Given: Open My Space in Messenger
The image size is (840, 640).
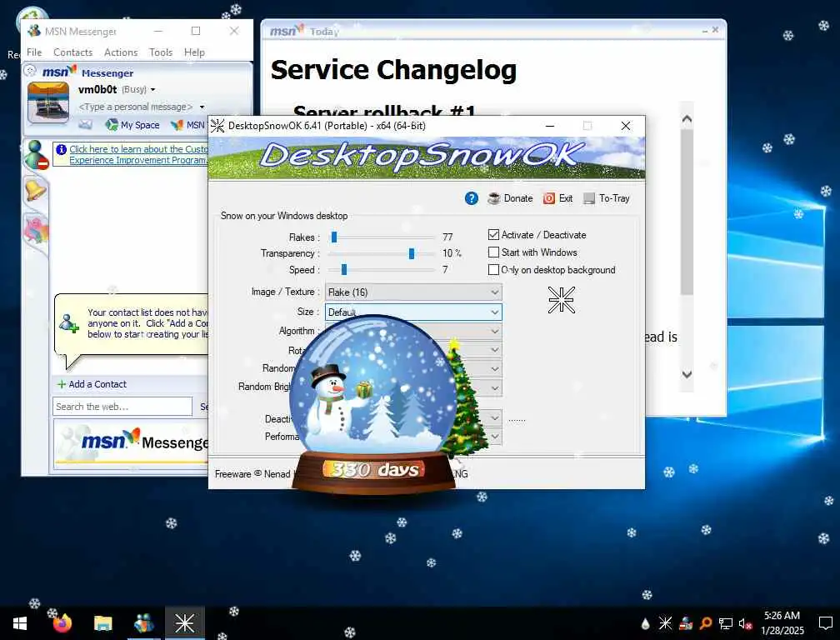Looking at the screenshot, I should (132, 125).
